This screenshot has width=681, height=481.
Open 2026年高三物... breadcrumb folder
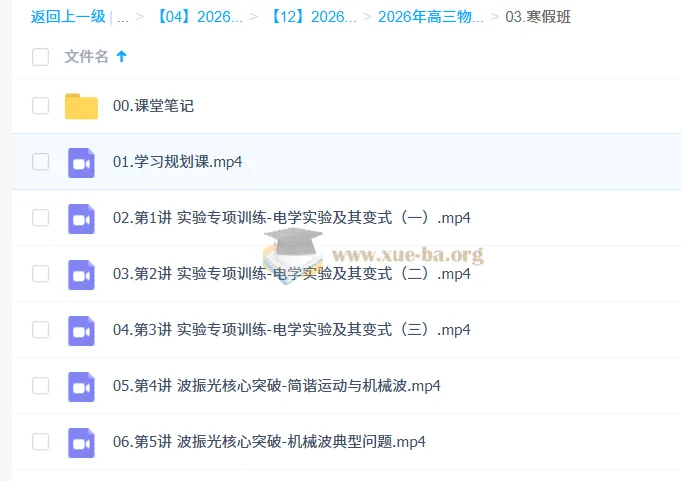(430, 17)
